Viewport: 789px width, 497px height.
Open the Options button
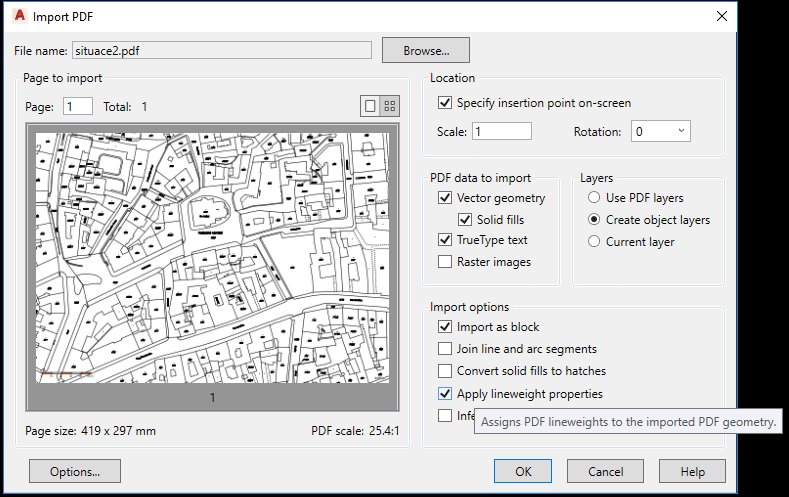pyautogui.click(x=75, y=471)
